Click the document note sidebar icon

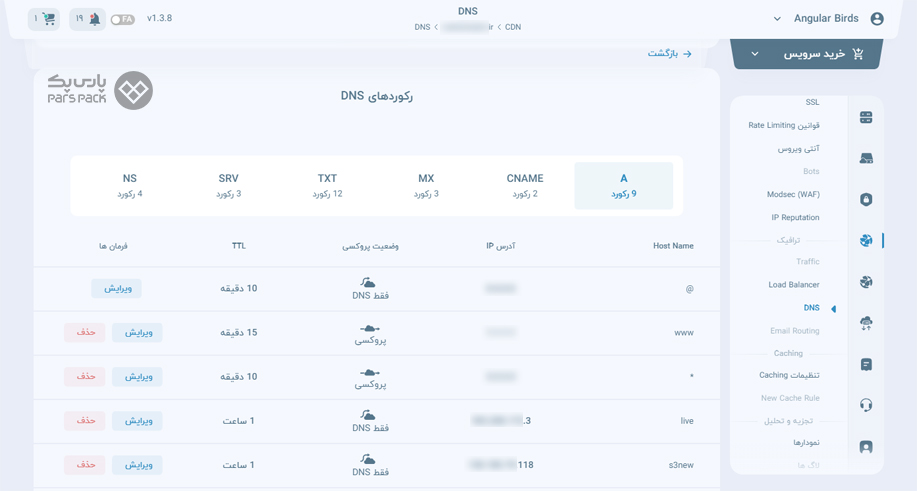tap(866, 364)
